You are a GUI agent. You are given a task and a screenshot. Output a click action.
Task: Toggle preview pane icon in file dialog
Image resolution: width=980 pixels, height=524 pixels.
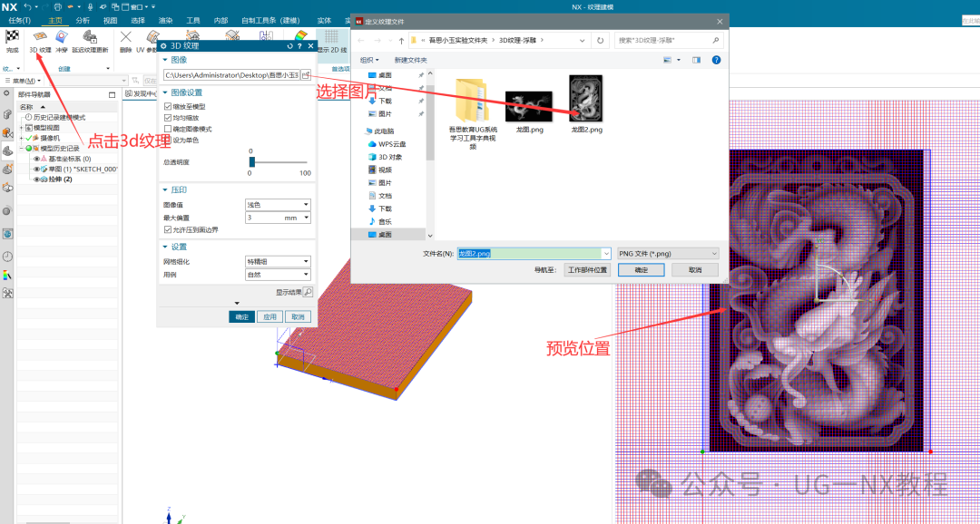pos(696,60)
